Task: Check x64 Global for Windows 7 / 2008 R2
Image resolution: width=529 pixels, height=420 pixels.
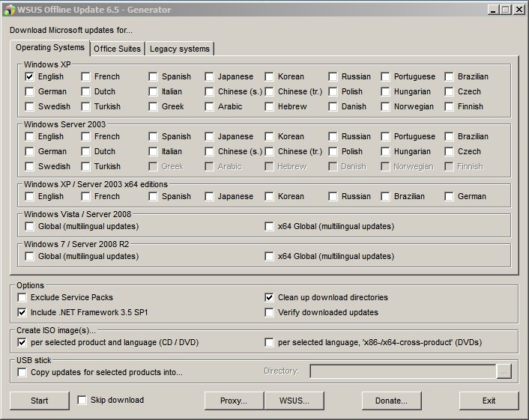Action: (x=269, y=256)
